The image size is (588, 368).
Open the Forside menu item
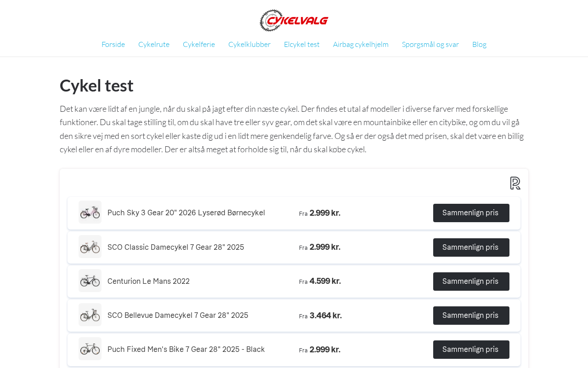(x=113, y=44)
